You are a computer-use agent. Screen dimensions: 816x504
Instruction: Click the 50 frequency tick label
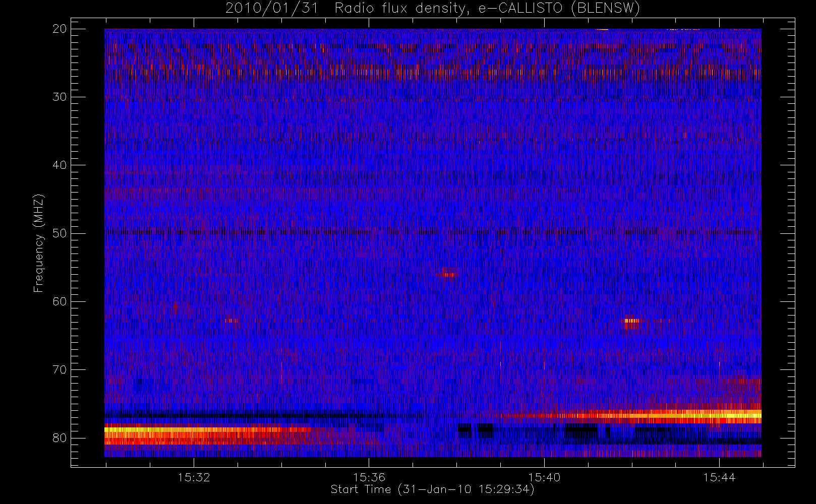tap(60, 233)
